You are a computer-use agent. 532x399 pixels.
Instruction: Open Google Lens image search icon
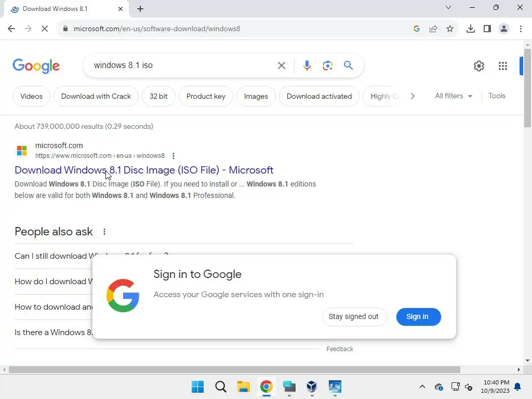(x=327, y=65)
